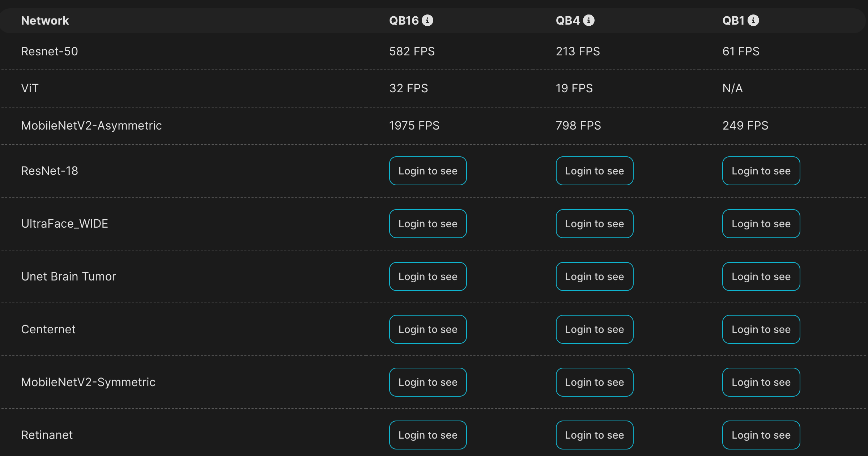The image size is (868, 456).
Task: Login to see UltraFace_WIDE QB16 result
Action: [428, 223]
